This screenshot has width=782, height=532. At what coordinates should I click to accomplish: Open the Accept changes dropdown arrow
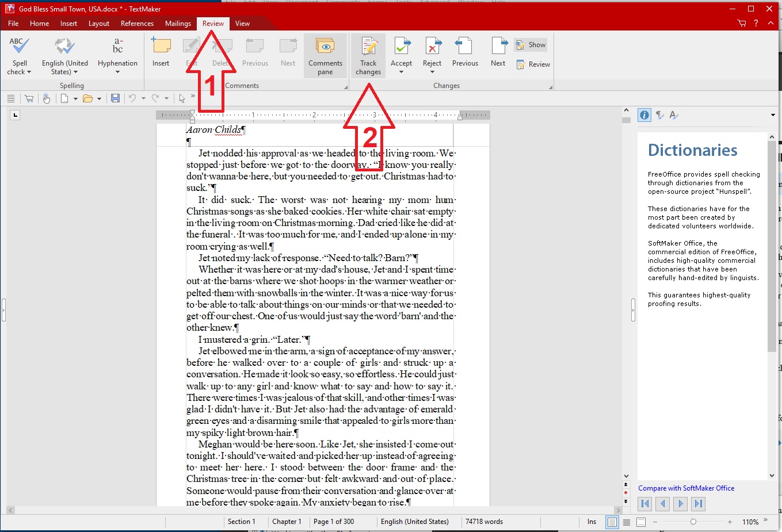pyautogui.click(x=401, y=72)
